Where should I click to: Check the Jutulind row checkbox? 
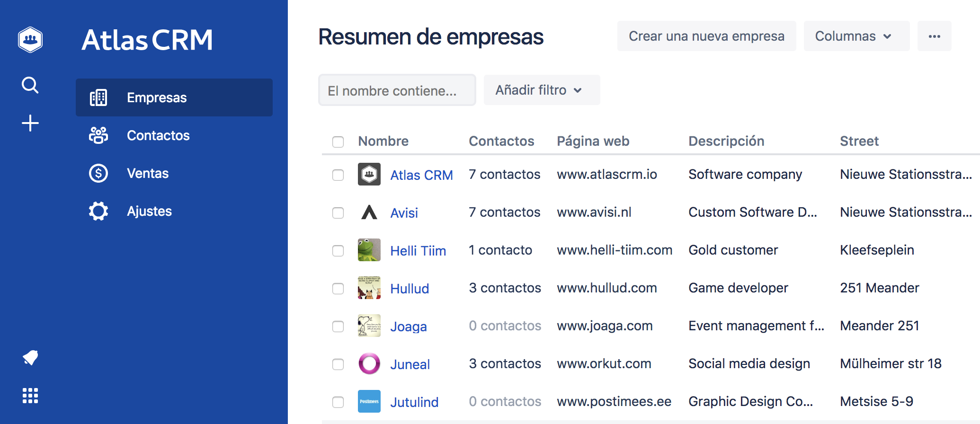tap(338, 402)
